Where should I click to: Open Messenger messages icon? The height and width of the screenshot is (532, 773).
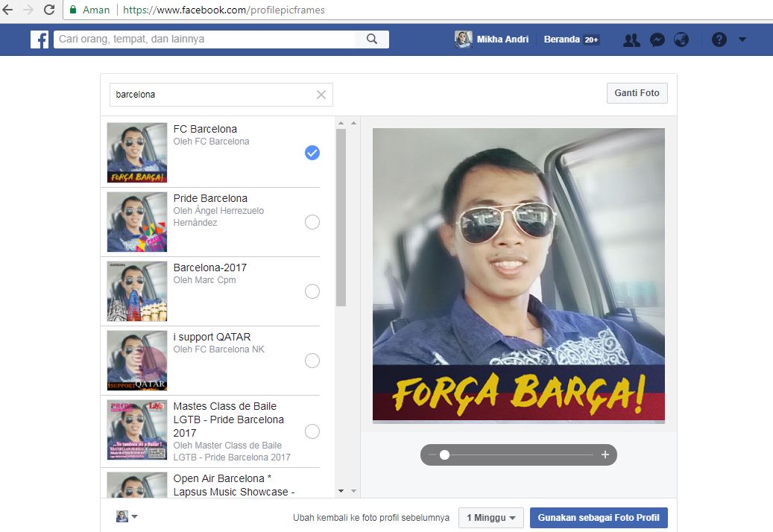point(657,40)
